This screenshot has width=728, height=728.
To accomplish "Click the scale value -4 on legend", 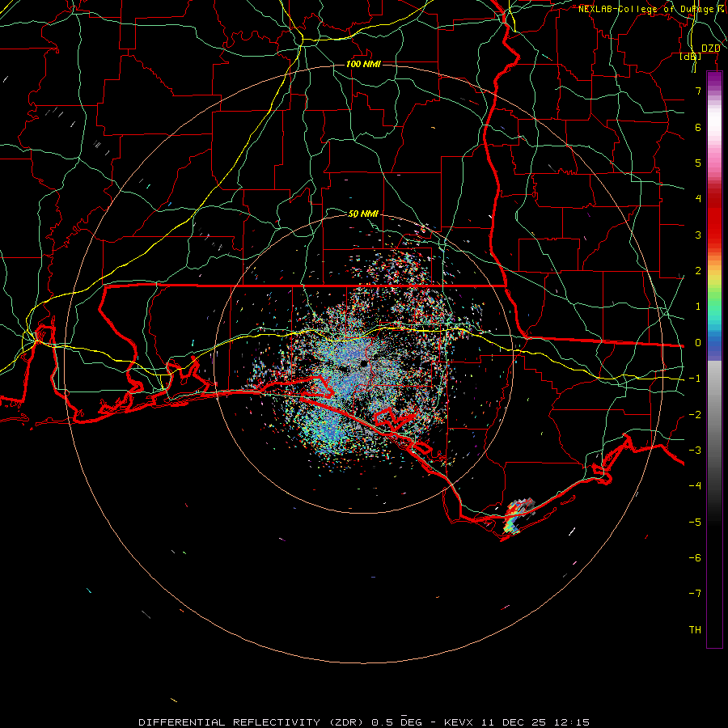I will (x=695, y=485).
